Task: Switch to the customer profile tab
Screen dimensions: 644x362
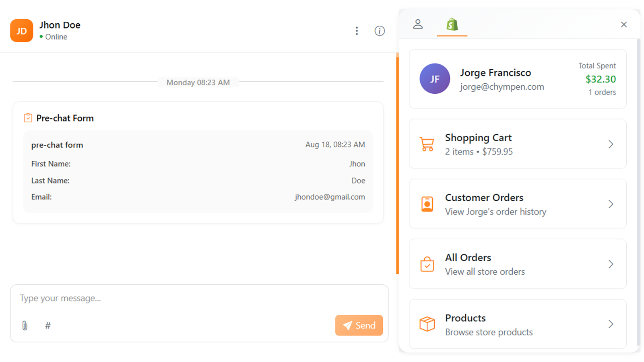Action: [x=418, y=25]
